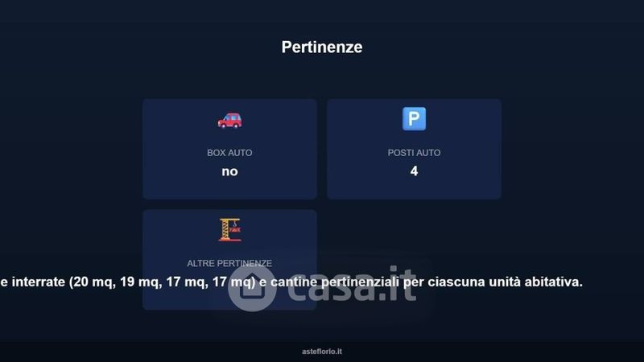
Task: Click the 'no' value under BOX AUTO
Action: [x=229, y=171]
